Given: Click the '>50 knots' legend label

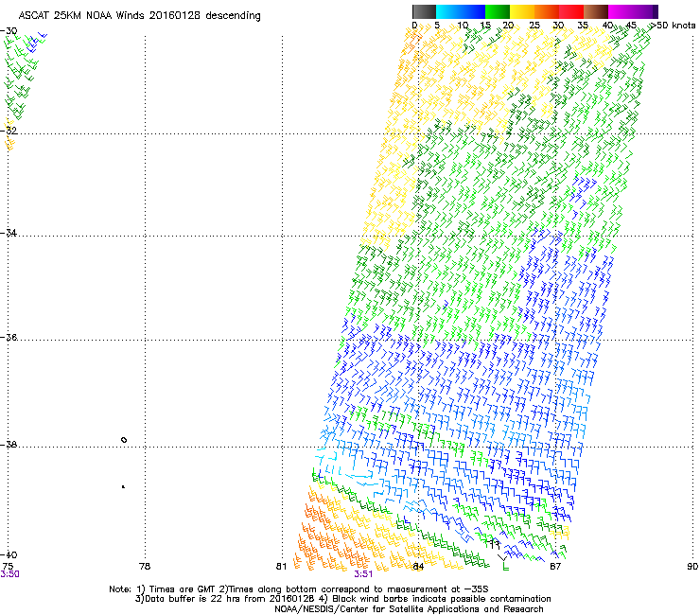Looking at the screenshot, I should 674,26.
